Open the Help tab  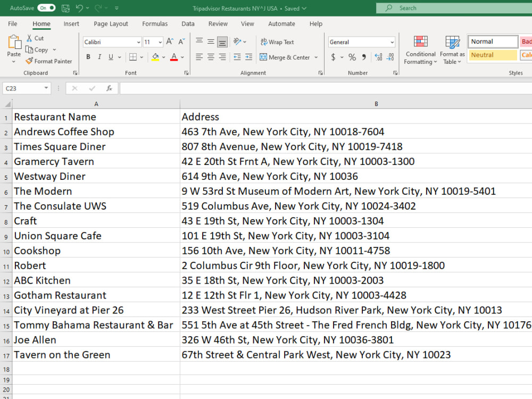[x=316, y=24]
